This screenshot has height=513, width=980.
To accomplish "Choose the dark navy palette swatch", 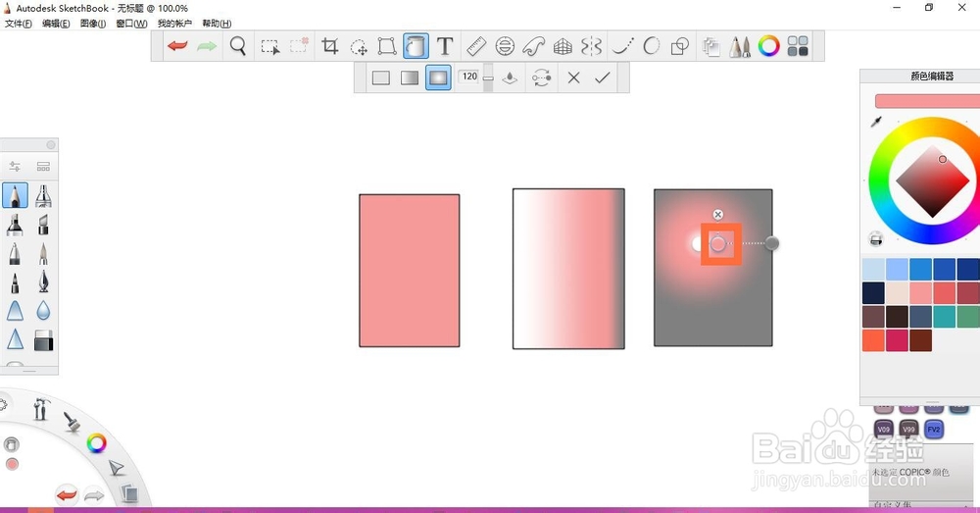I will 873,292.
